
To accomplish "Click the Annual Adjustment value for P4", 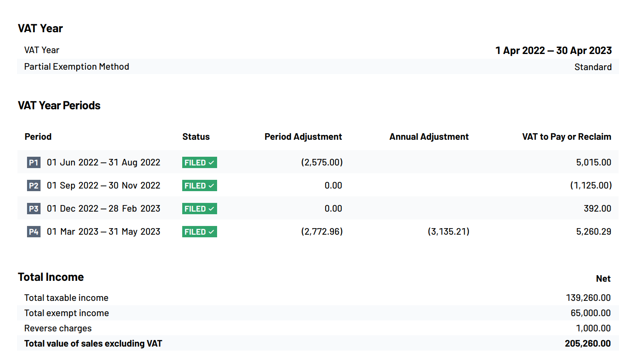I will point(447,231).
